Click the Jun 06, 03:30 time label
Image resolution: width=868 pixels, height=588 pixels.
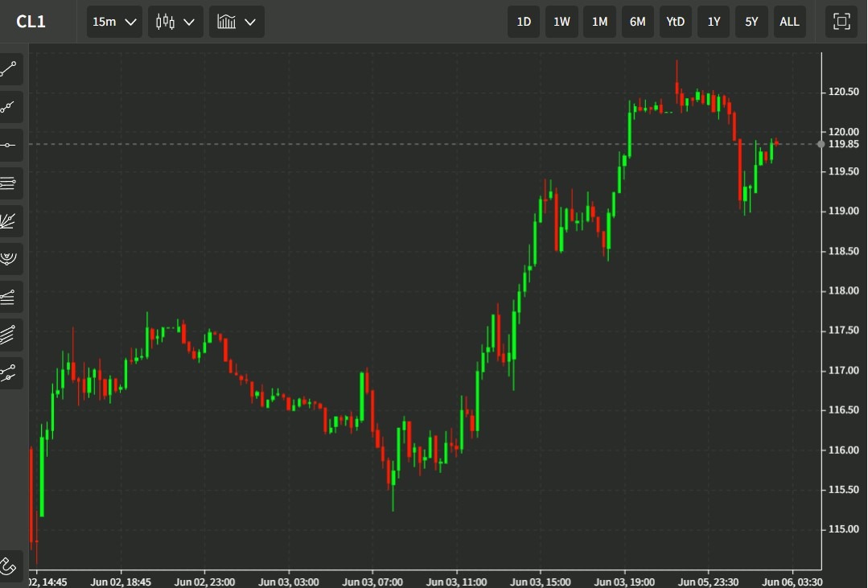pos(792,582)
